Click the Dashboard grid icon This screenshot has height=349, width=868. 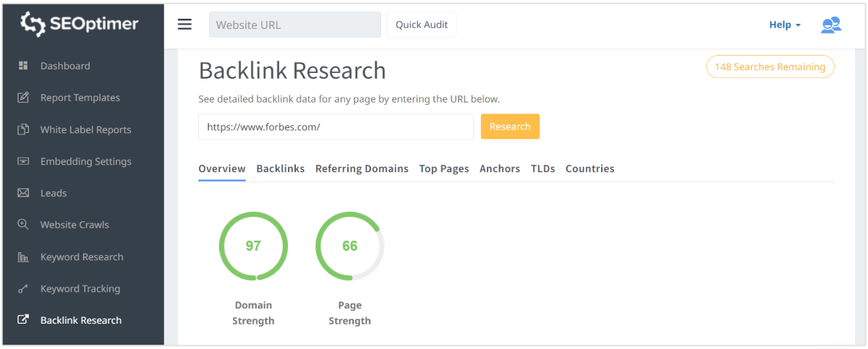point(23,66)
